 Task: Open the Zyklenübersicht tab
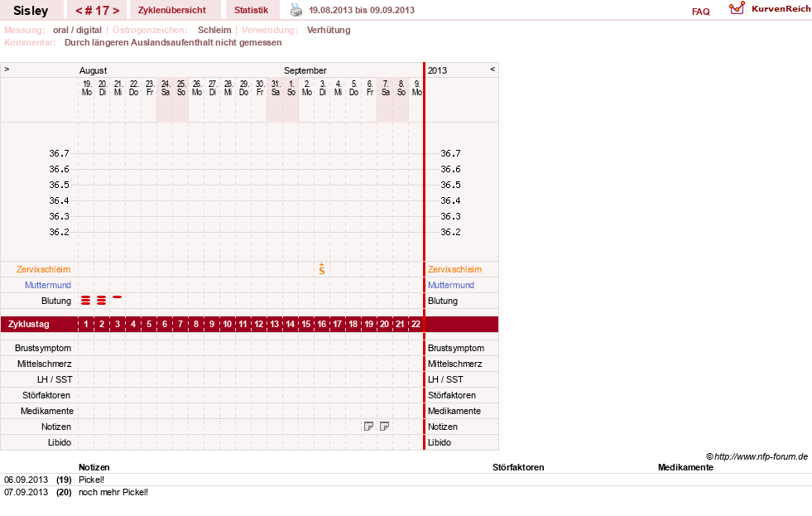172,11
